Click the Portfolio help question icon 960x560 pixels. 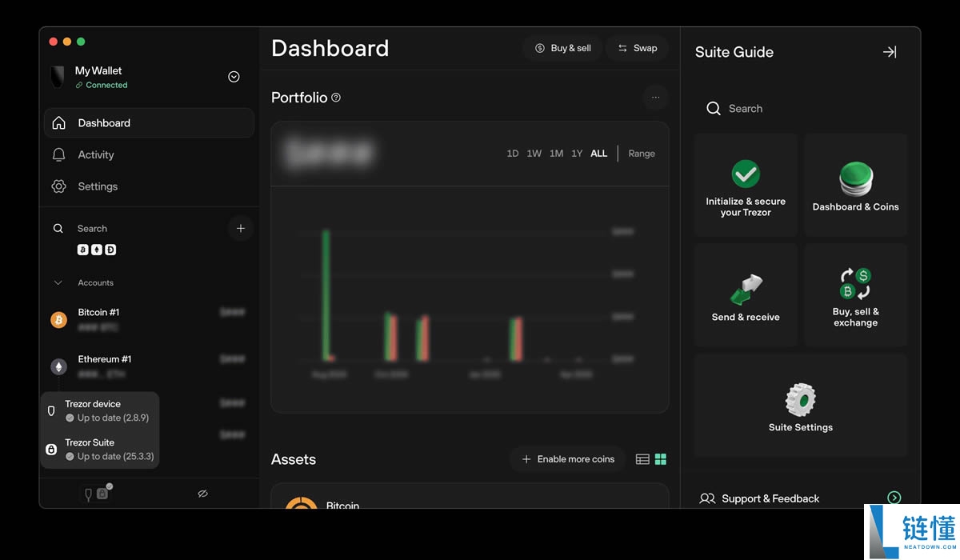336,98
